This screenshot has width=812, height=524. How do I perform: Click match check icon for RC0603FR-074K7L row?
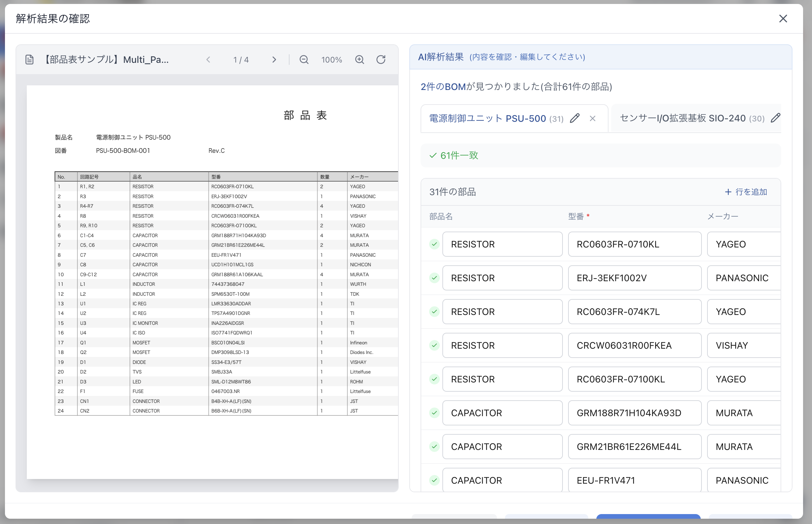pos(434,311)
